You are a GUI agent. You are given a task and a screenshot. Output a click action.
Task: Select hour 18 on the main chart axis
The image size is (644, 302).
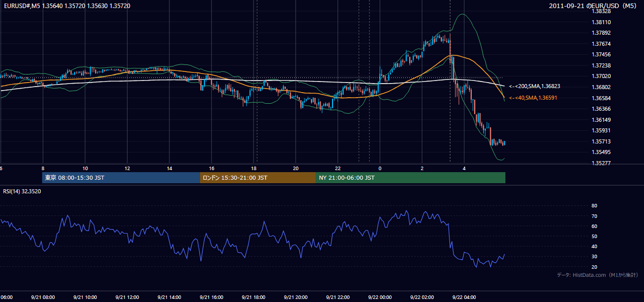tap(254, 169)
